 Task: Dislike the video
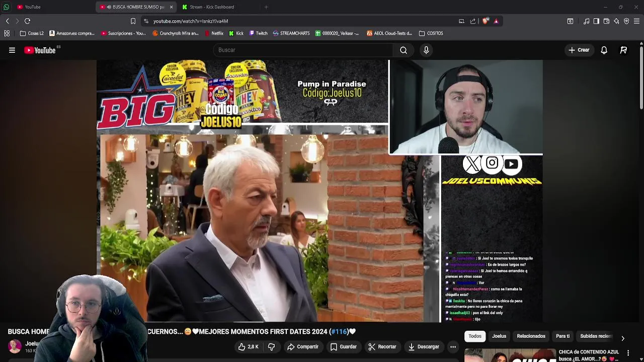pyautogui.click(x=271, y=347)
